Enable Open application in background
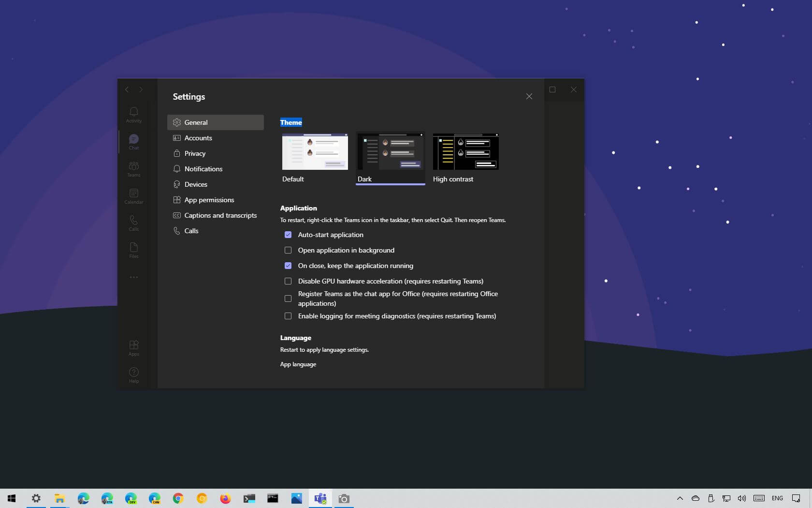This screenshot has width=812, height=508. coord(288,250)
